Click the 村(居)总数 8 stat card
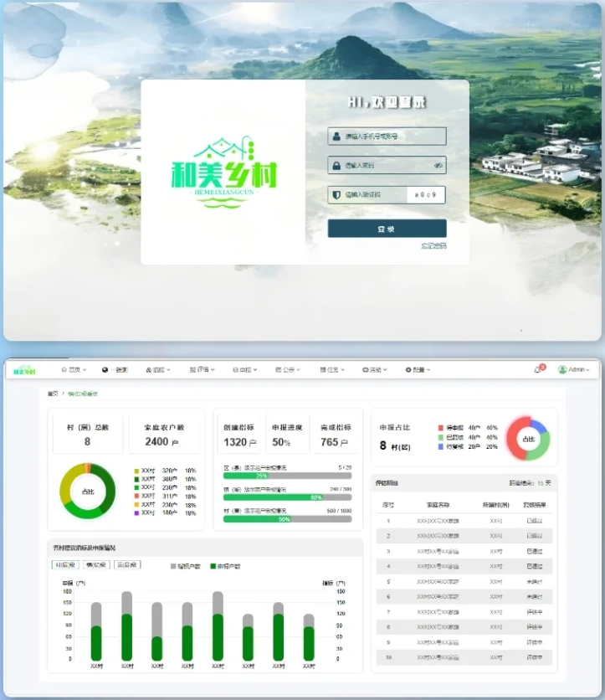 (x=88, y=435)
